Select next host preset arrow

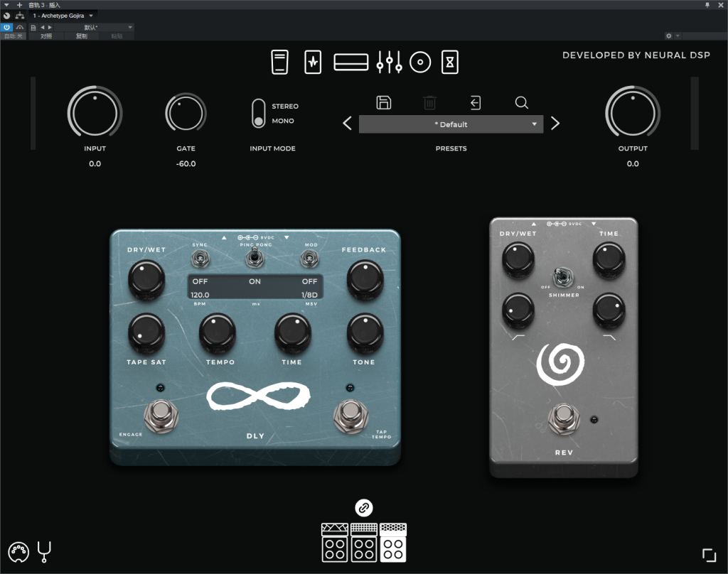[x=50, y=28]
